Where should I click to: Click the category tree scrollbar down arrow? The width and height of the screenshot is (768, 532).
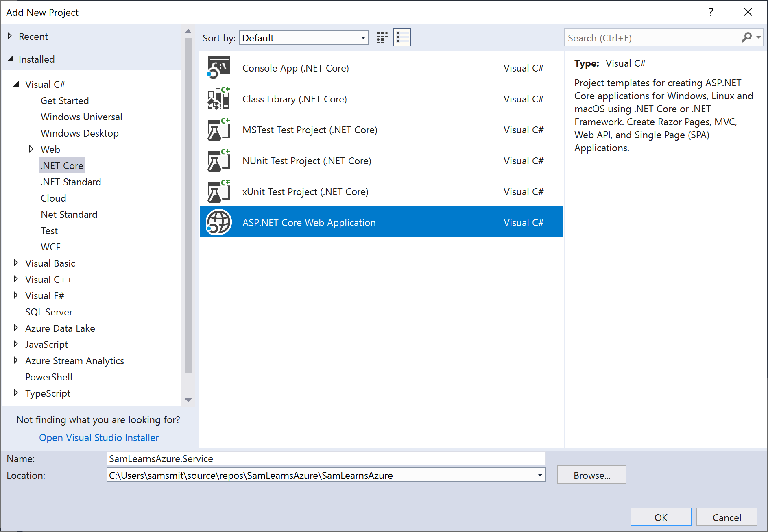point(188,400)
